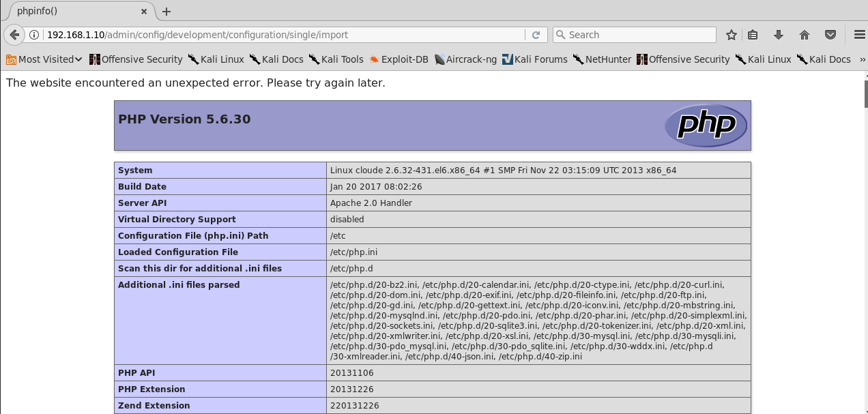The width and height of the screenshot is (868, 414).
Task: Select the 'System' row label
Action: [135, 171]
